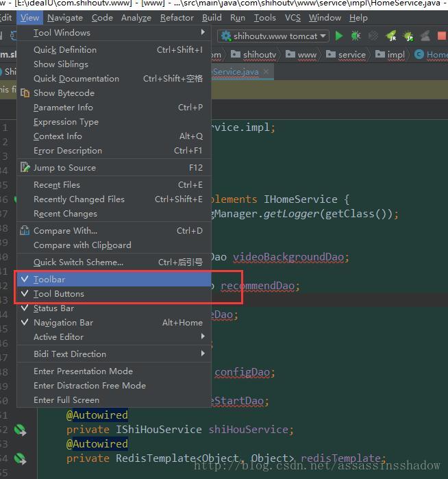Open the VCS menu

coord(293,18)
